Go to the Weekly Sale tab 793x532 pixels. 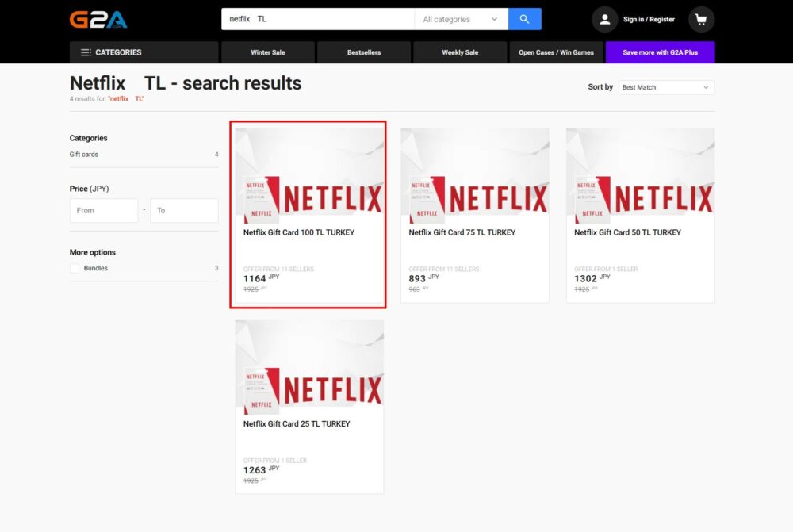tap(460, 52)
